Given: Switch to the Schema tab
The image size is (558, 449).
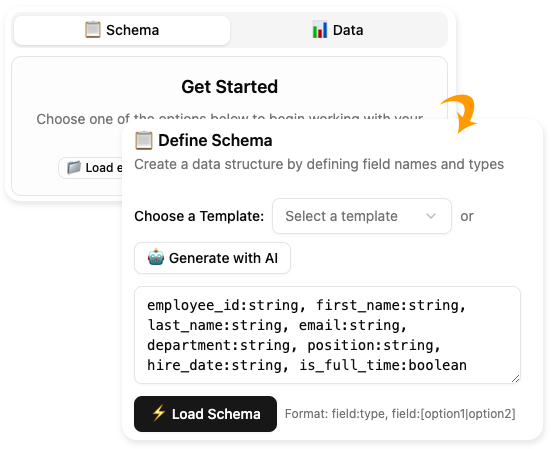Looking at the screenshot, I should pos(122,30).
